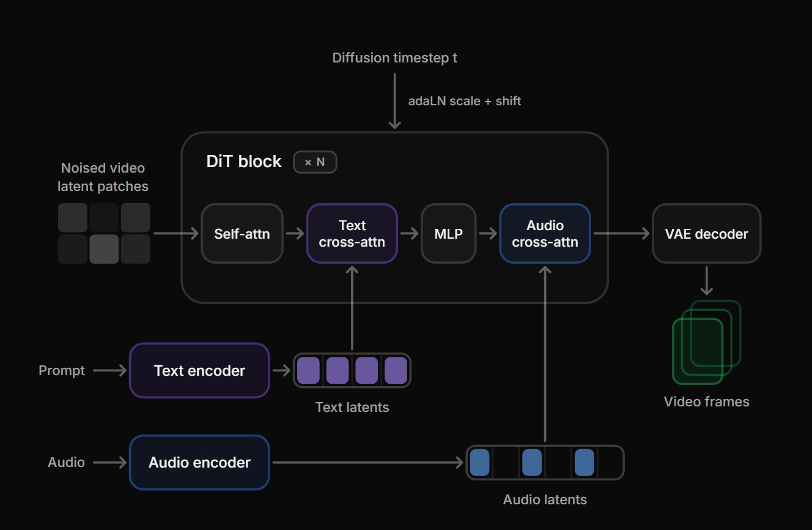Click the Audio input label
Screen dimensions: 812x530
(66, 462)
